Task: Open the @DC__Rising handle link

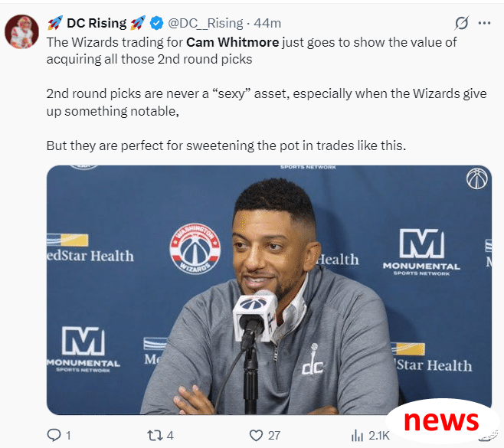Action: click(x=205, y=23)
